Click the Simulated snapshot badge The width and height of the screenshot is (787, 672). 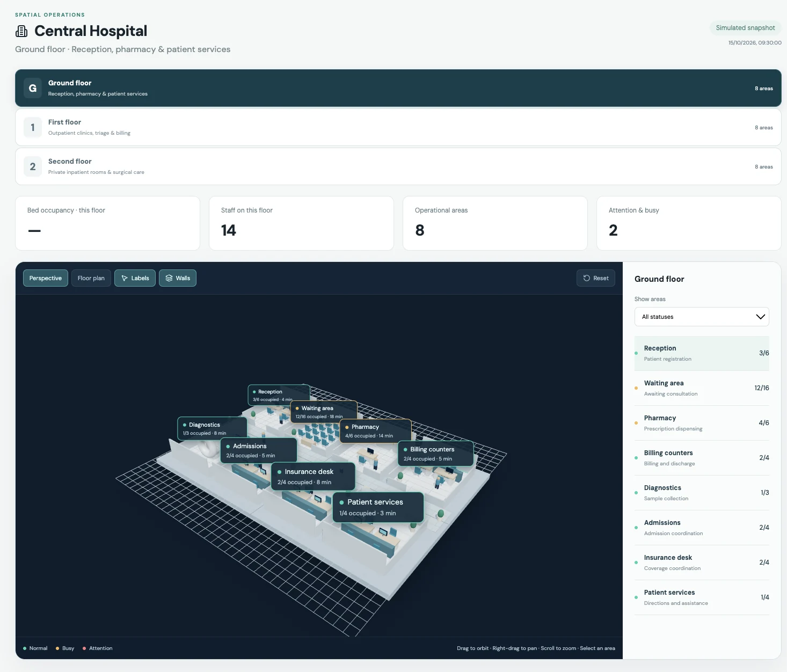pyautogui.click(x=745, y=28)
